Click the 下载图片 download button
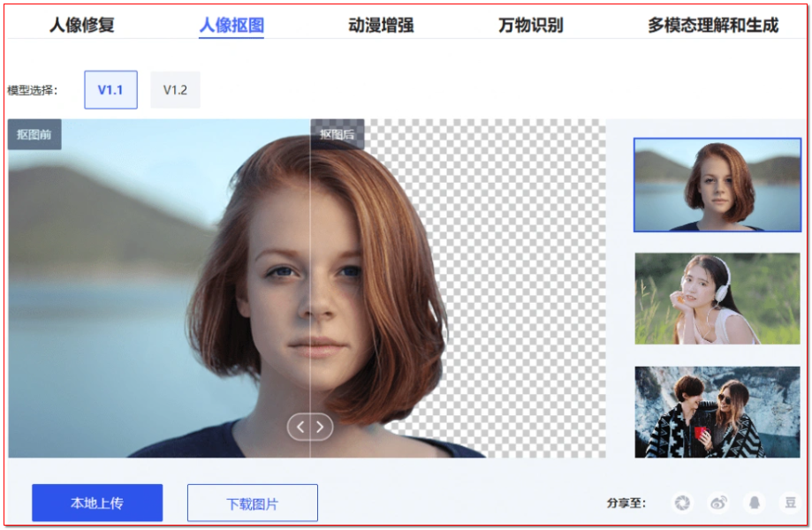 point(252,503)
